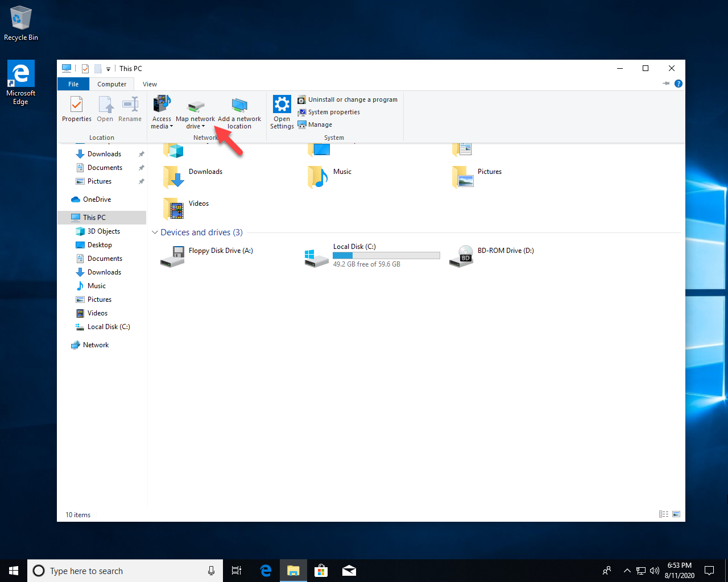Select the Local Disk (C:) drive
Viewport: 728px width, 582px height.
coord(354,247)
